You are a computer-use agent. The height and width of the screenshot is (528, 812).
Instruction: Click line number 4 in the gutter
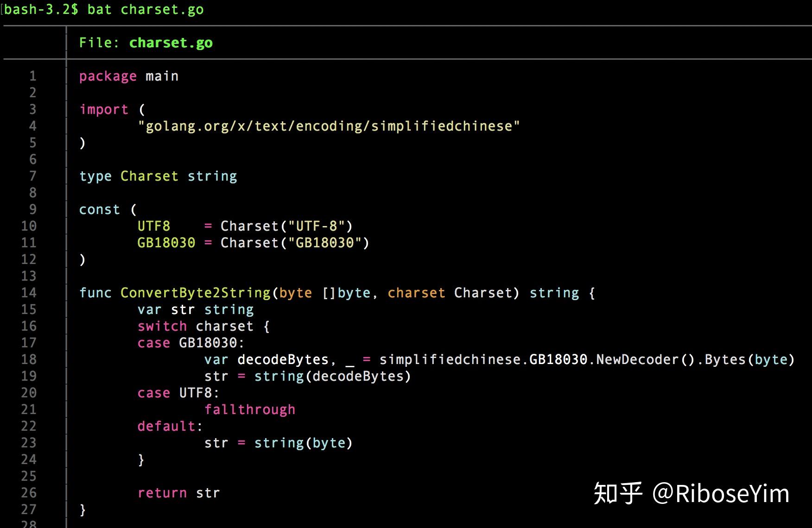pos(33,126)
